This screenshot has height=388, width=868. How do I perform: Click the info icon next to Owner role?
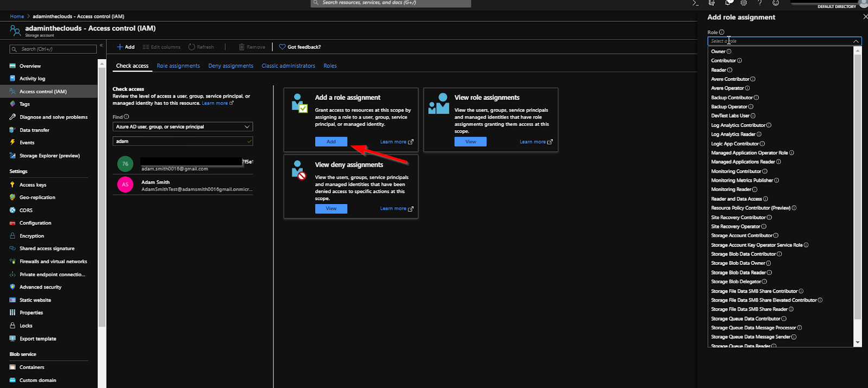[729, 52]
